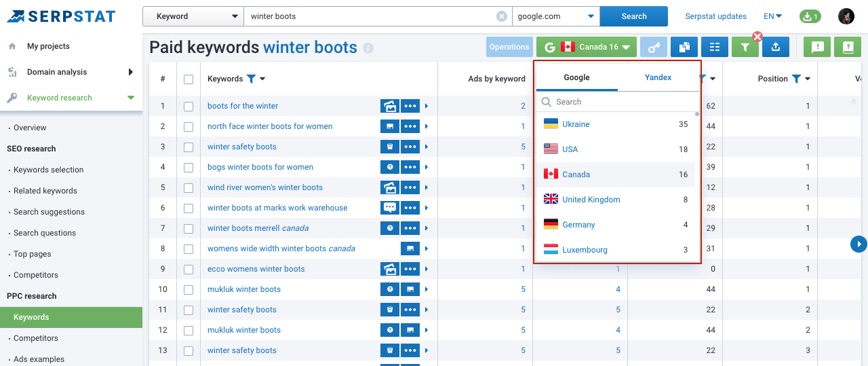This screenshot has height=366, width=868.
Task: Check the box for boots for the winter
Action: (189, 107)
